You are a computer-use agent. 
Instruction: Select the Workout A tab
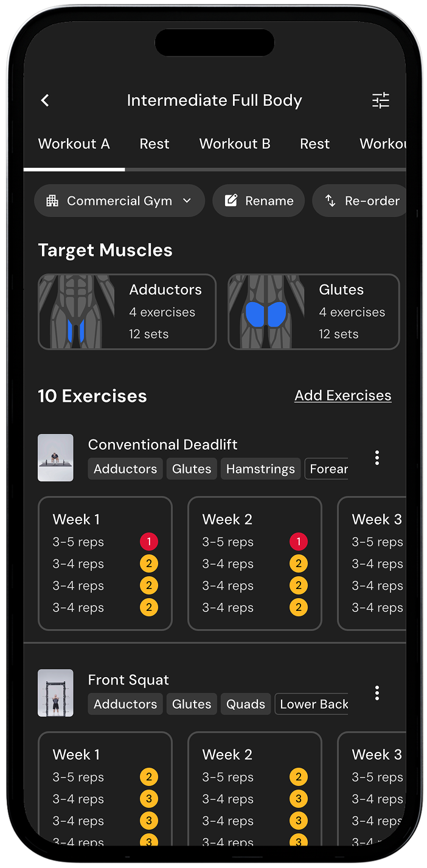[74, 144]
